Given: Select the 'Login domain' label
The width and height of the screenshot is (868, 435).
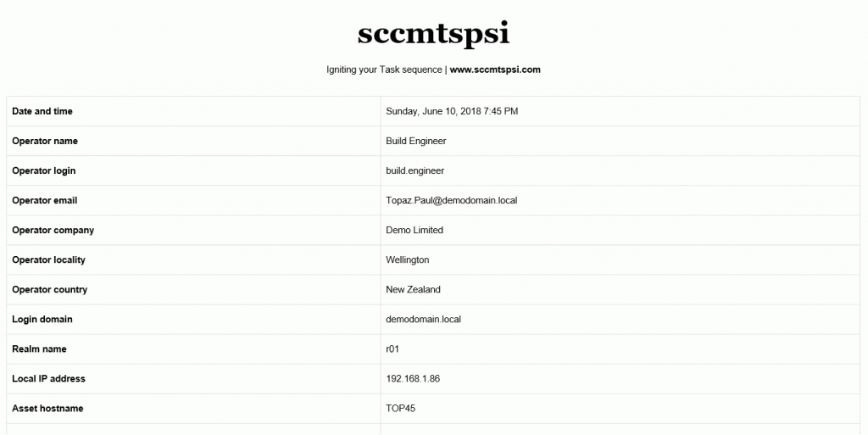Looking at the screenshot, I should [42, 319].
